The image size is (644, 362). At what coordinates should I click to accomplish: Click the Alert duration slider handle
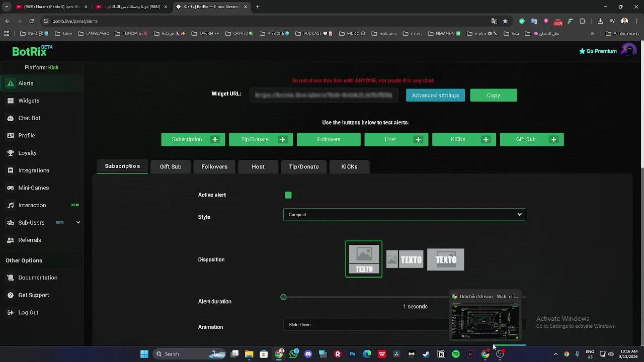pyautogui.click(x=283, y=297)
